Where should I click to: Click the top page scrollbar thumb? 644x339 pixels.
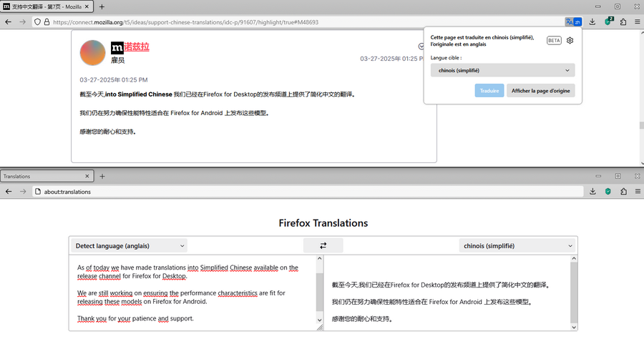(642, 126)
